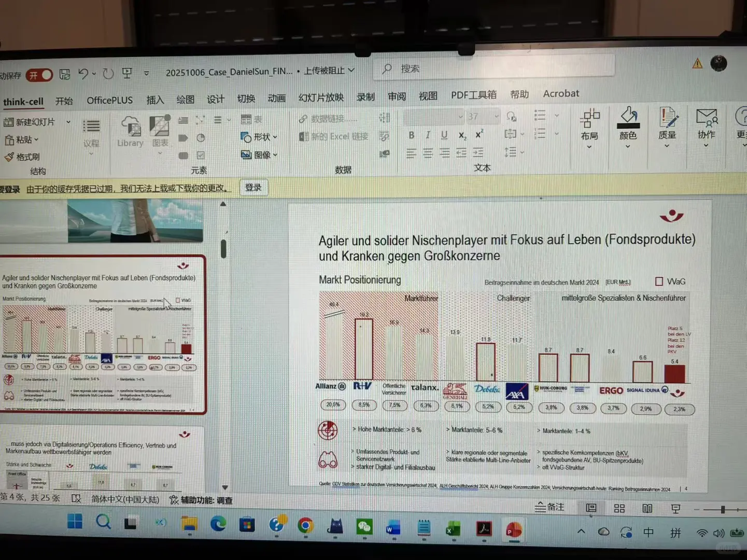This screenshot has height=560, width=747.
Task: Start slideshow from the quick access toolbar
Action: (127, 73)
